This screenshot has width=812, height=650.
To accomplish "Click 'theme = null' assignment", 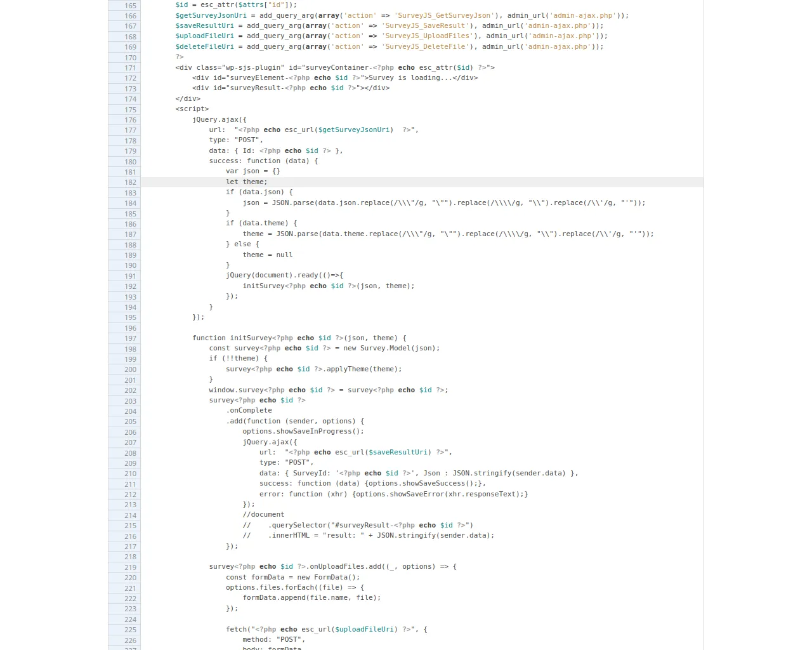I will (268, 255).
